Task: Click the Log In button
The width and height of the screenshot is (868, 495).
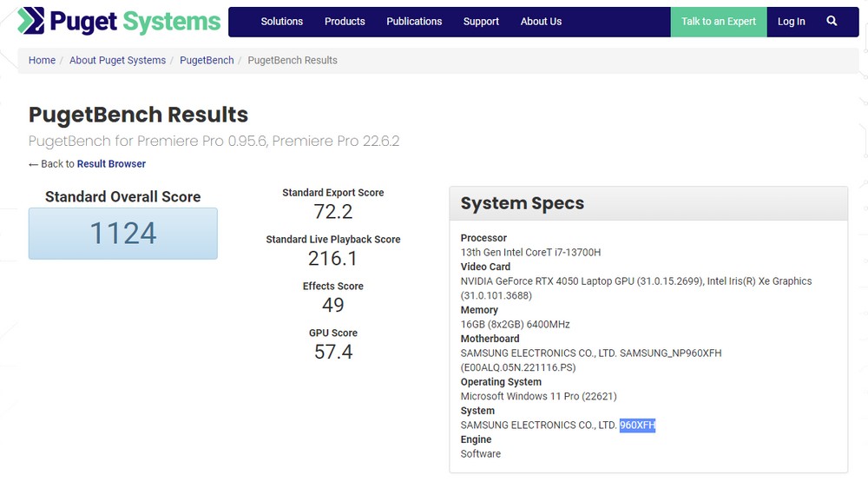Action: click(791, 22)
